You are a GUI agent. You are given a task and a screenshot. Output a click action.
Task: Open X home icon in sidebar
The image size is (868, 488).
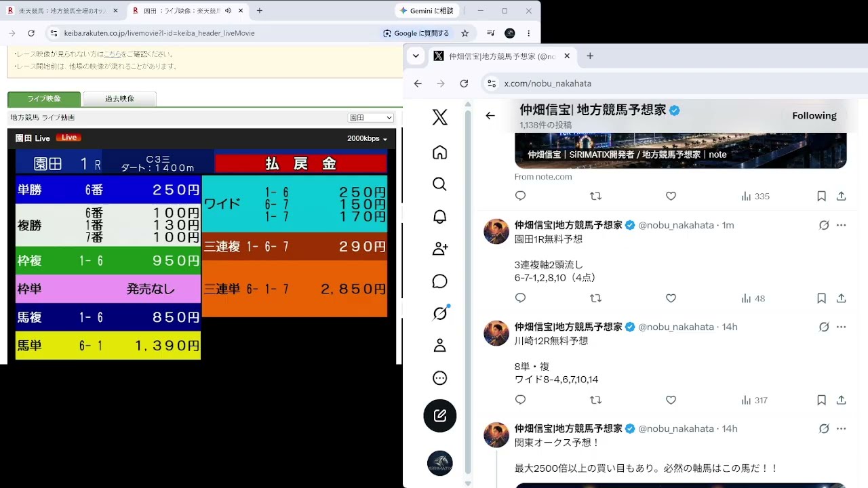coord(439,152)
